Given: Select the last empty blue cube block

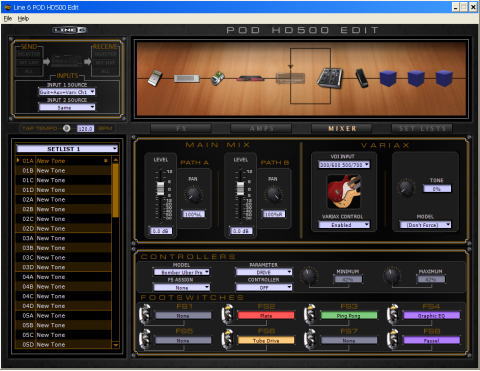Looking at the screenshot, I should coord(444,78).
